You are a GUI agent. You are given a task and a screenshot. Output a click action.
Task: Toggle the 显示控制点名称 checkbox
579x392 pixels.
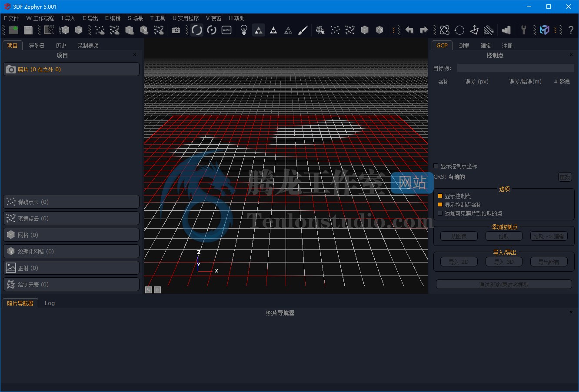(440, 205)
